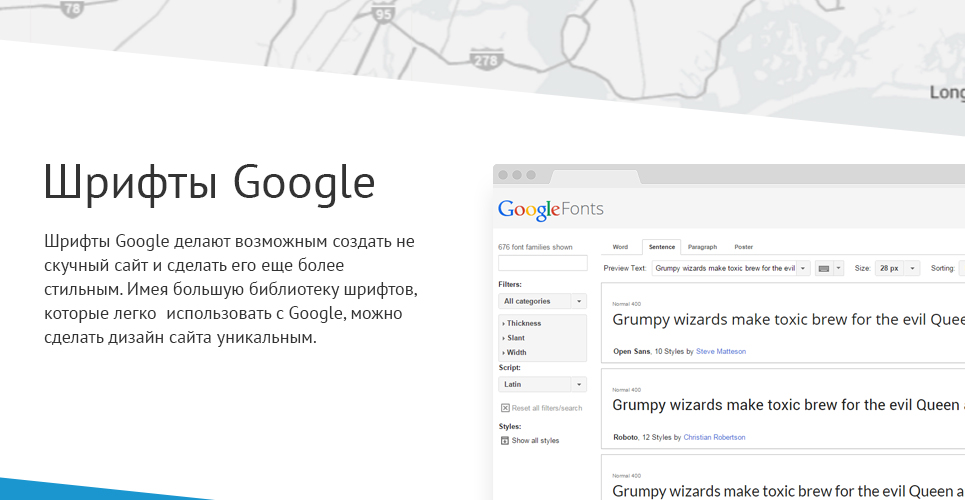Click the Google Fonts logo
965x500 pixels.
pos(551,210)
